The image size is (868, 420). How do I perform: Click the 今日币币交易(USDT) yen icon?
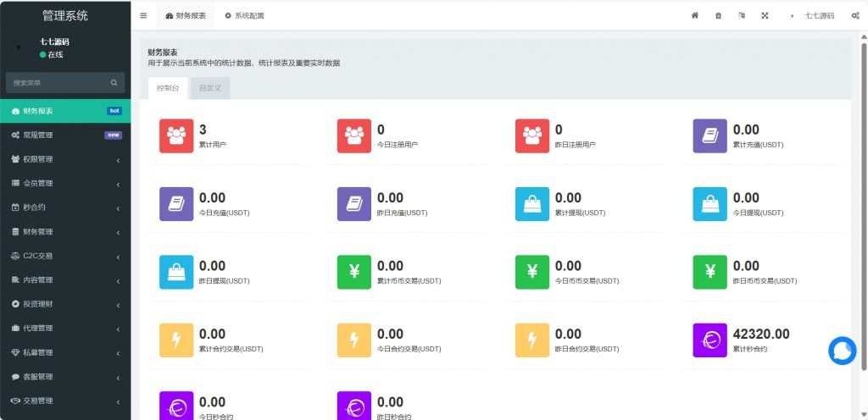tap(532, 272)
